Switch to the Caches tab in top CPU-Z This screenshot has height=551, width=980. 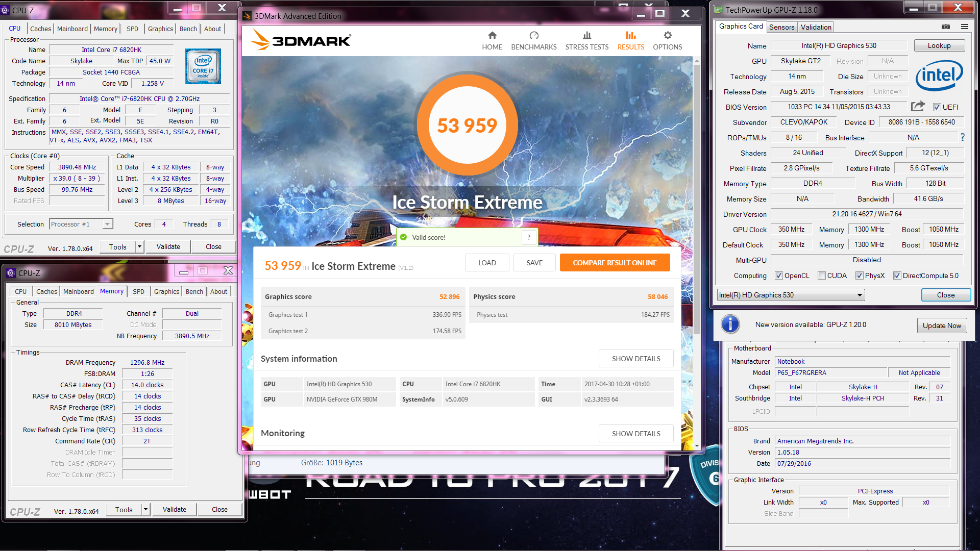(40, 29)
